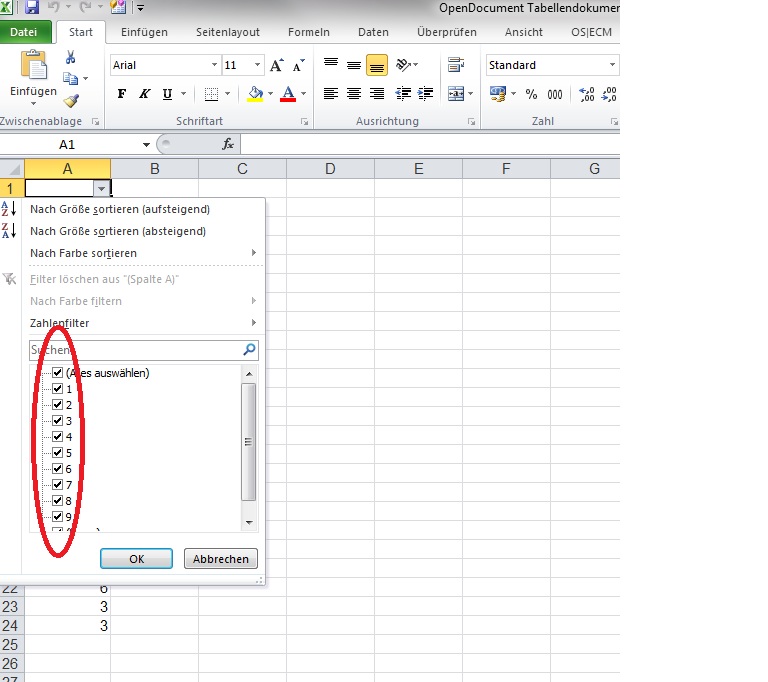Image resolution: width=768 pixels, height=682 pixels.
Task: Click the Abbrechen button
Action: pyautogui.click(x=221, y=559)
